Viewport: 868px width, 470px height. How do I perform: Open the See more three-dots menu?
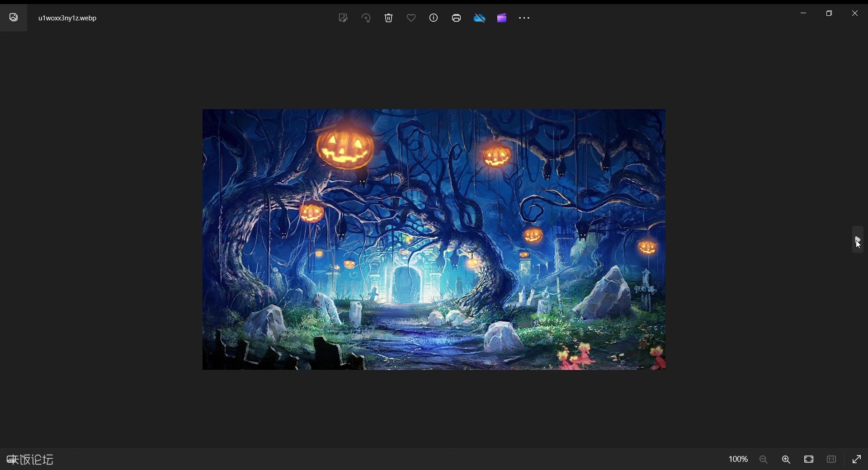point(524,18)
